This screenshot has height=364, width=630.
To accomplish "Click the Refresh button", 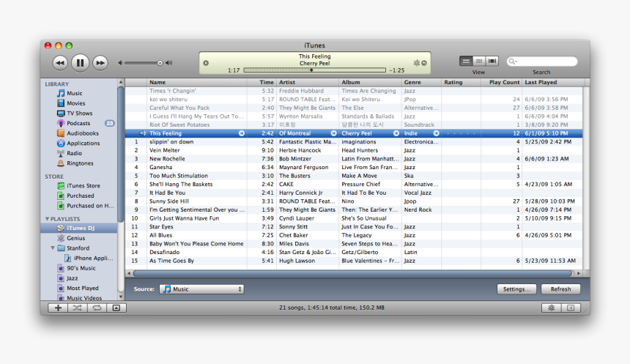I will 560,289.
